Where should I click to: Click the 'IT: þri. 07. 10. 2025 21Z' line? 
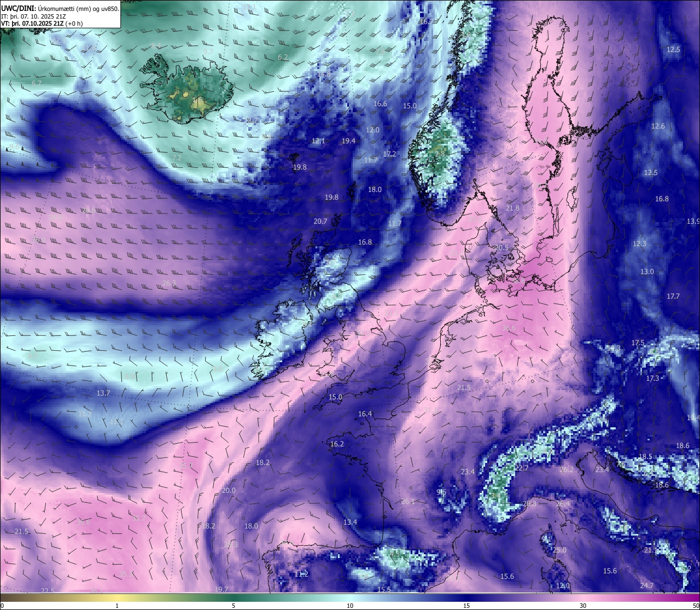point(33,16)
